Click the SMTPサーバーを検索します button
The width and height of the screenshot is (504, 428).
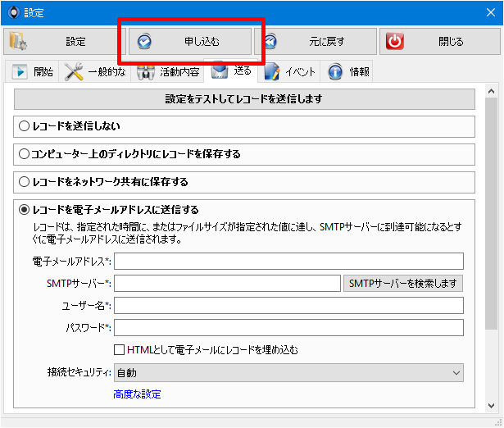click(x=403, y=284)
